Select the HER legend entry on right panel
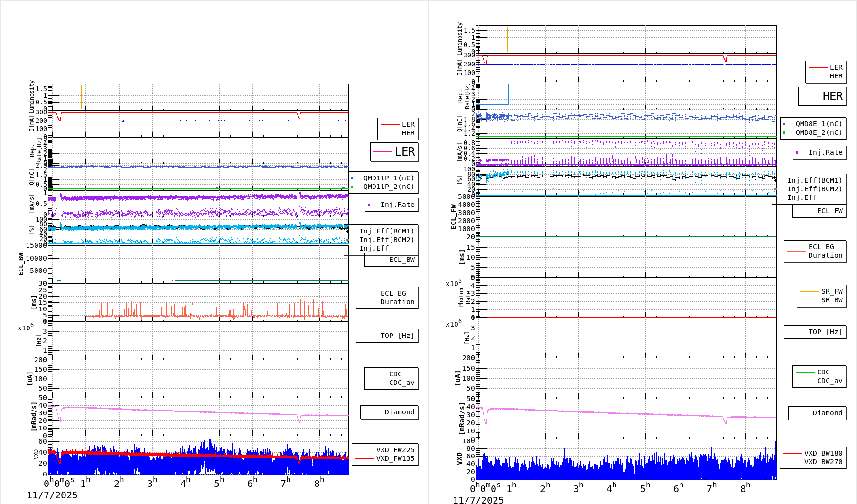Image resolution: width=857 pixels, height=504 pixels. click(823, 96)
